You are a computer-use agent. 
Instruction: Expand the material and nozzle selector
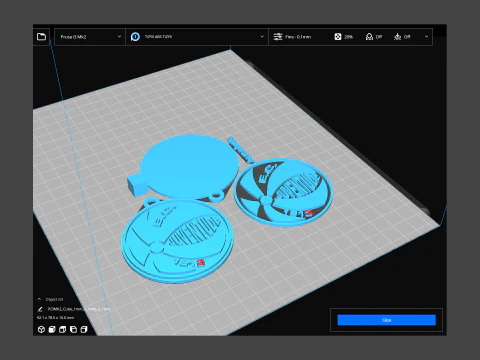point(262,37)
